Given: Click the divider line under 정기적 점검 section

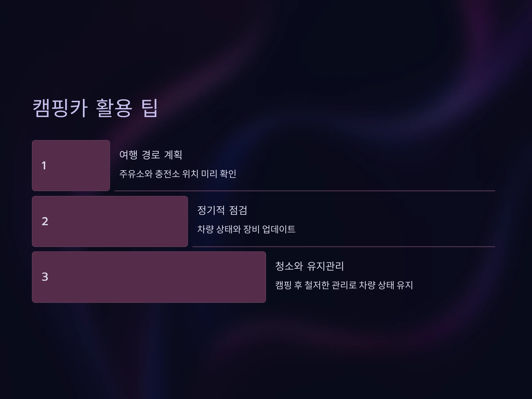Looking at the screenshot, I should [344, 246].
